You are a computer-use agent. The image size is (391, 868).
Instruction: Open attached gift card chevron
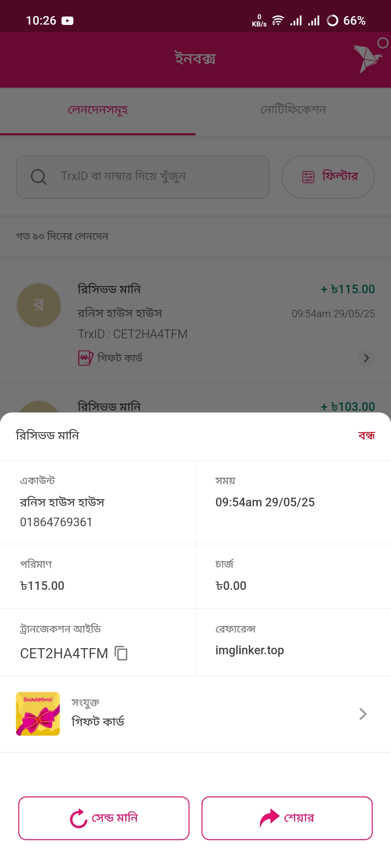click(x=363, y=714)
